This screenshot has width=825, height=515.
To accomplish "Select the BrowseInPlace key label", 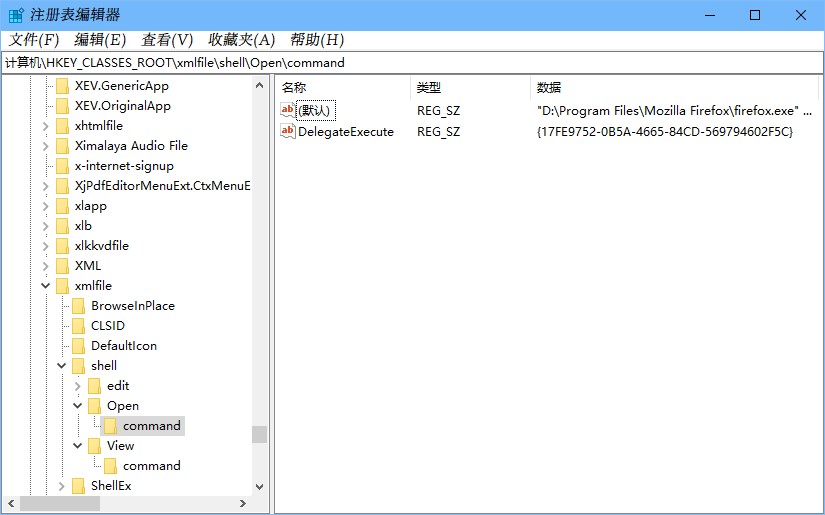I will 133,306.
